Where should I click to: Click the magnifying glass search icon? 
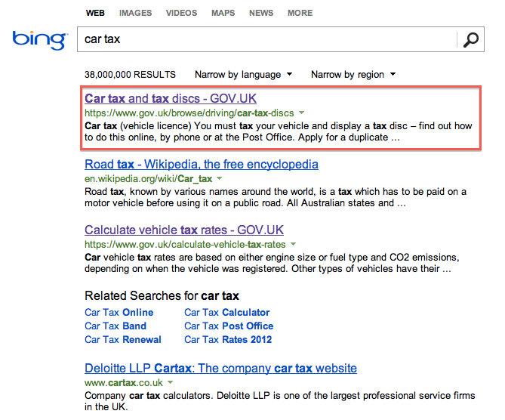click(470, 39)
